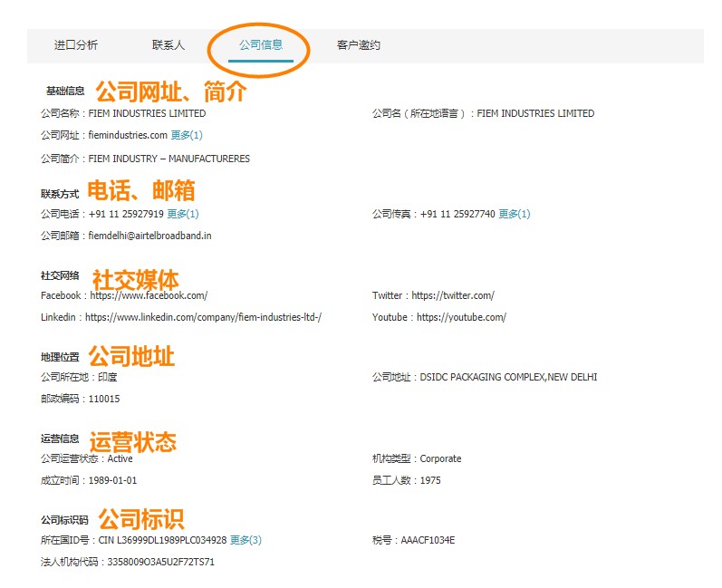This screenshot has width=722, height=588.
Task: Click CIN L36999DL1989PLC034928 identifier
Action: pos(162,540)
